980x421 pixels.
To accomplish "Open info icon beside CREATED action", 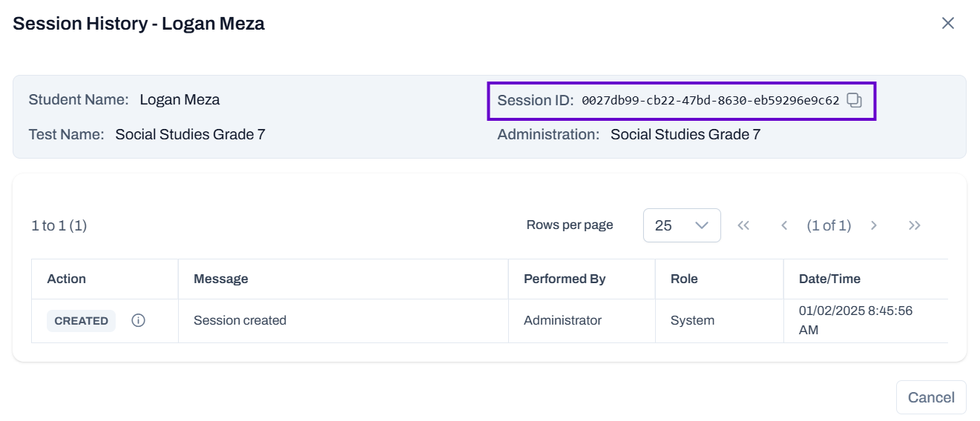I will (138, 321).
